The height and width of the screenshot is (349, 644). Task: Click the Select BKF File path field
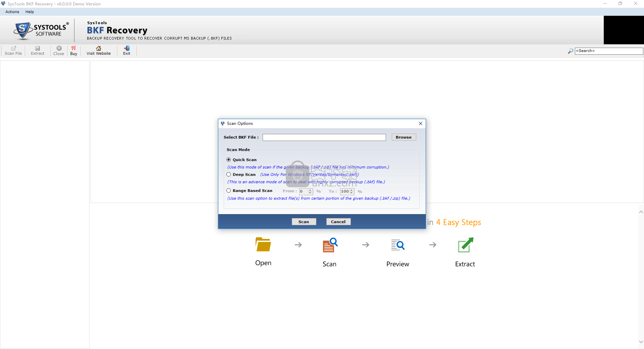click(324, 137)
